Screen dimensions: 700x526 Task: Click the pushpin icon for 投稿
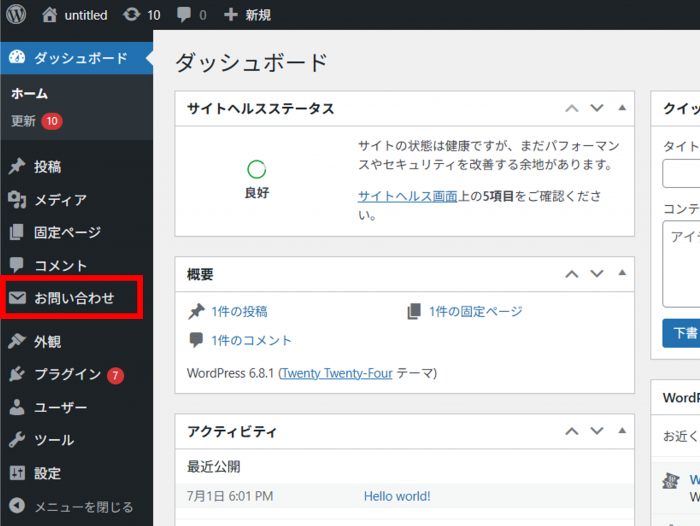coord(17,167)
